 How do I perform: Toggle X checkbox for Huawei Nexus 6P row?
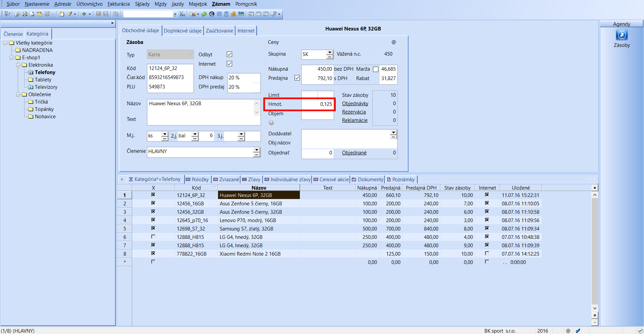click(153, 195)
